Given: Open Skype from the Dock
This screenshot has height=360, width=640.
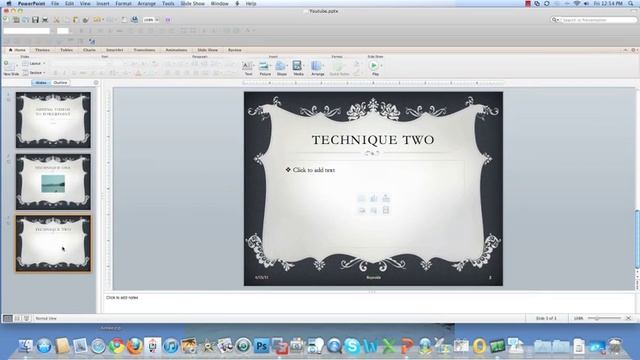Looking at the screenshot, I should pos(352,346).
